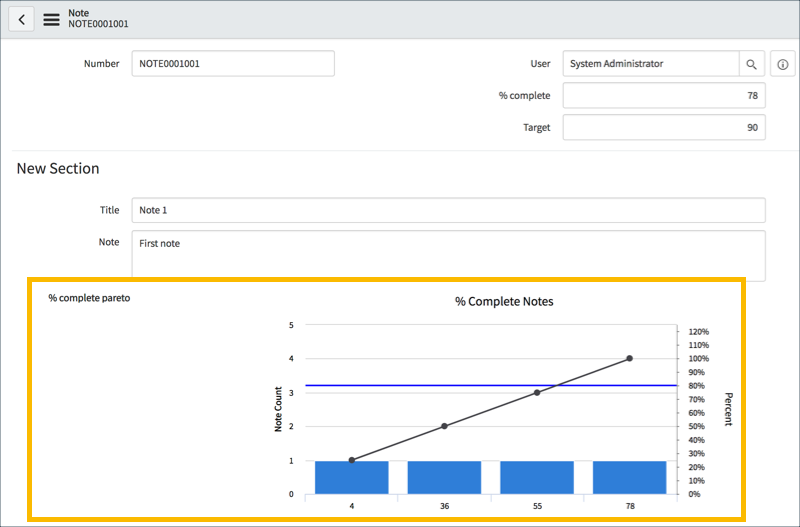Click the New Section heading
This screenshot has width=800, height=527.
point(58,169)
